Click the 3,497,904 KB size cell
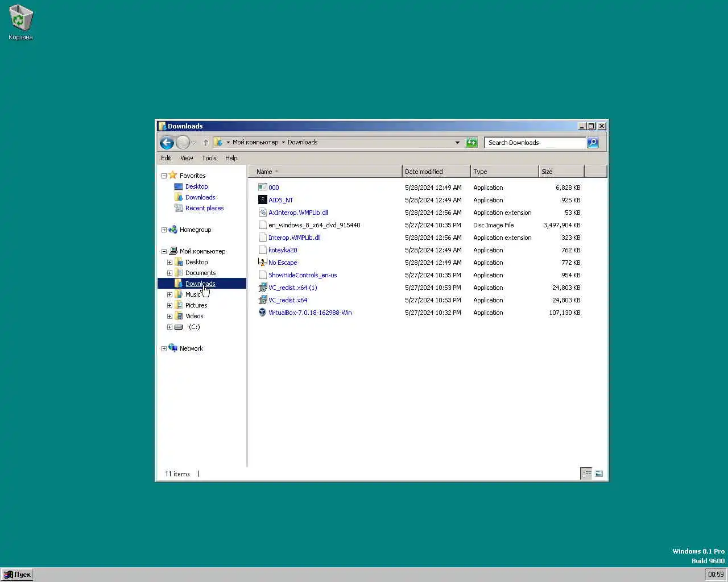This screenshot has height=582, width=728. click(x=562, y=225)
